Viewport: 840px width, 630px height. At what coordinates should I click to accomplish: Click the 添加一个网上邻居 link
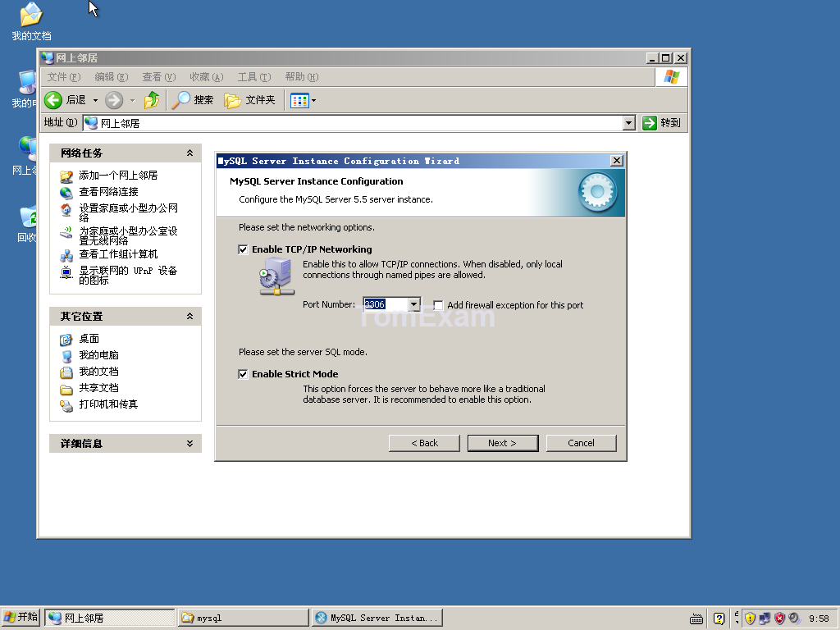(118, 176)
